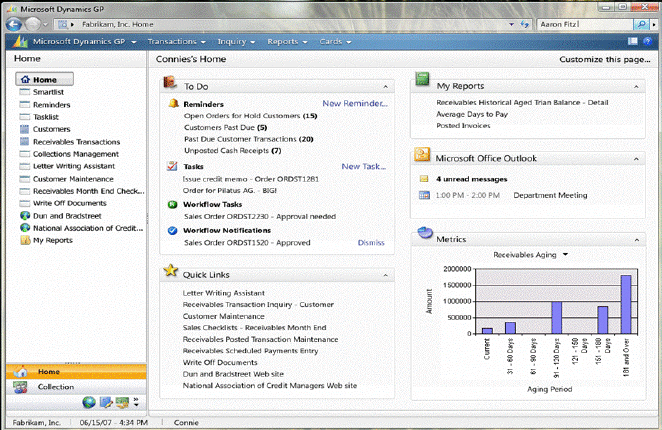Click the globe icon in bottom pane bar

[x=89, y=402]
